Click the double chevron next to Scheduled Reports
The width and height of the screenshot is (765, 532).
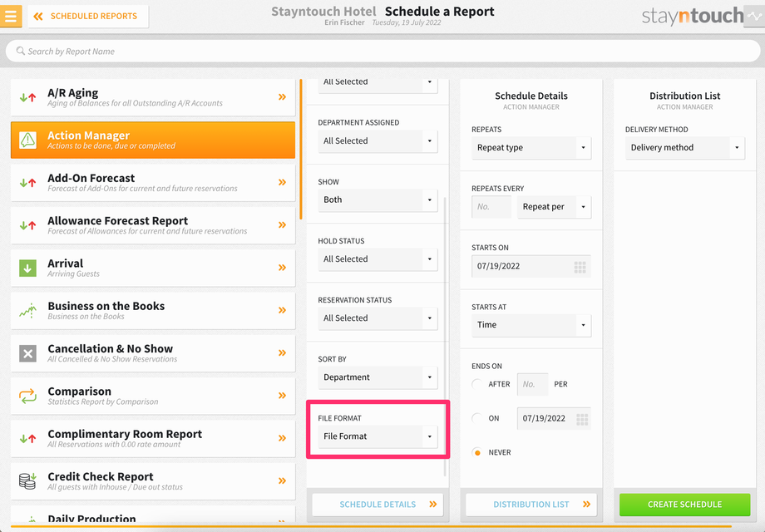[x=38, y=17]
